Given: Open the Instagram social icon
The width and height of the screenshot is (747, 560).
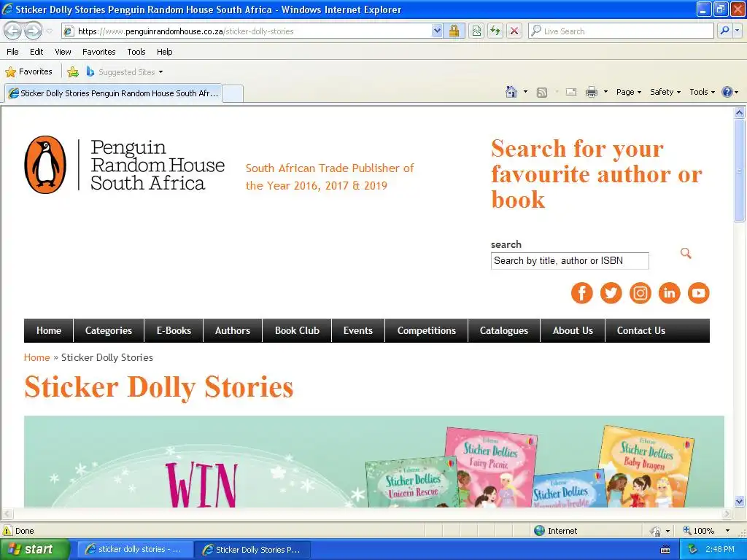Looking at the screenshot, I should pos(640,293).
